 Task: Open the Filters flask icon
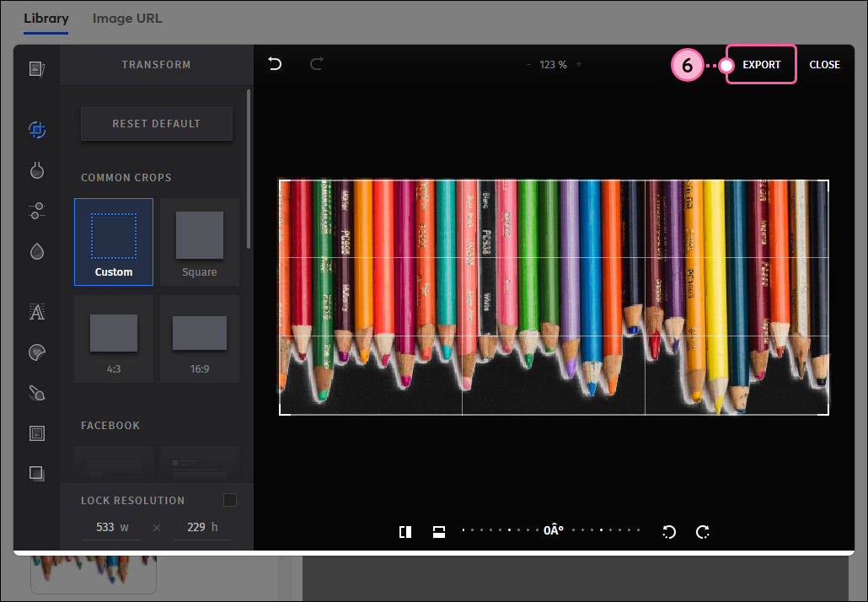click(x=36, y=170)
